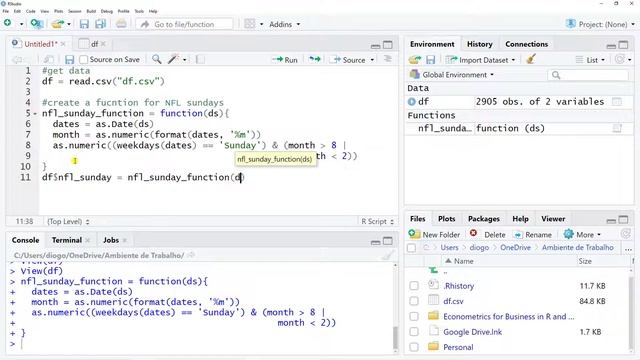Click the Create Project icon
The image size is (640, 360).
coord(37,24)
